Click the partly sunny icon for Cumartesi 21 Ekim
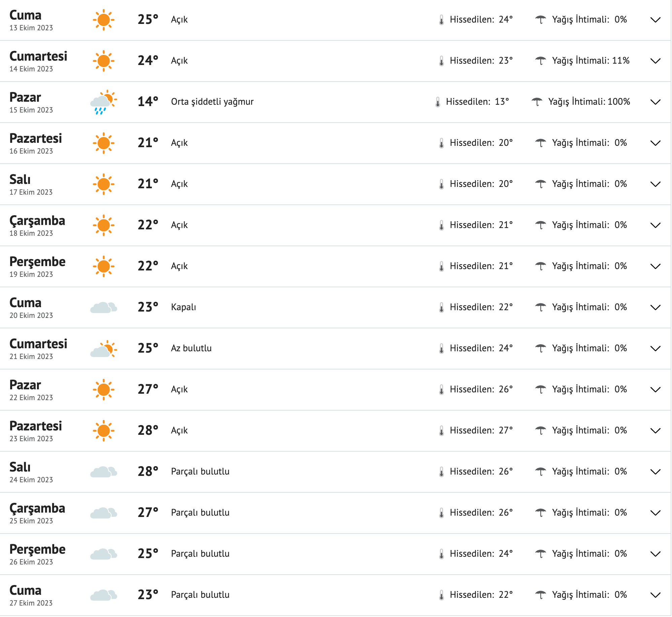 (103, 348)
